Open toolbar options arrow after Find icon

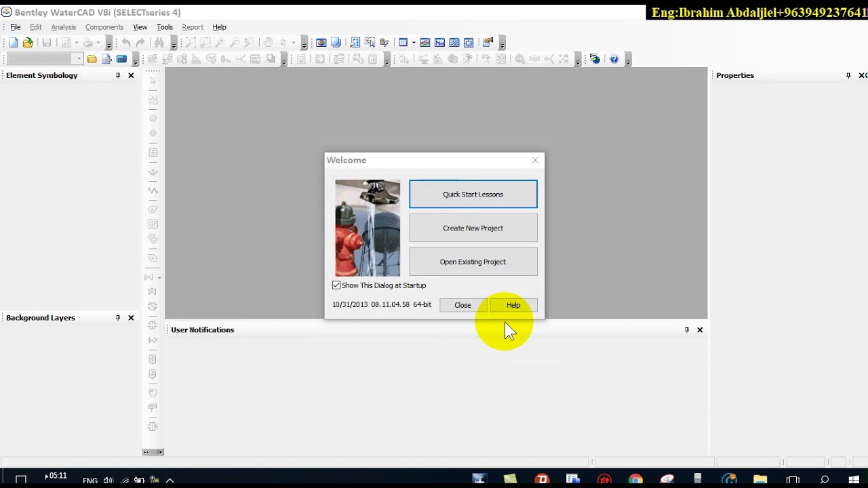[x=174, y=44]
